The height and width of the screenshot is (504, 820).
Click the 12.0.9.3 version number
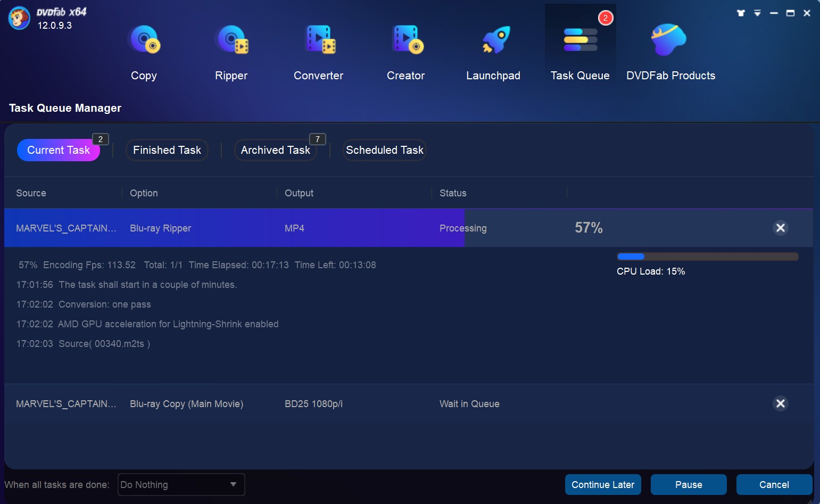pos(54,26)
